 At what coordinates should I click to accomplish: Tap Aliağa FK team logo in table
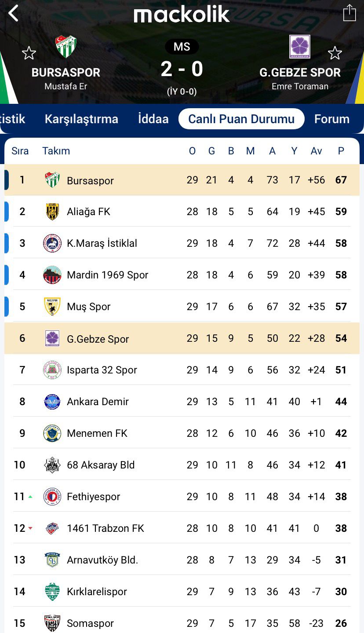(52, 212)
